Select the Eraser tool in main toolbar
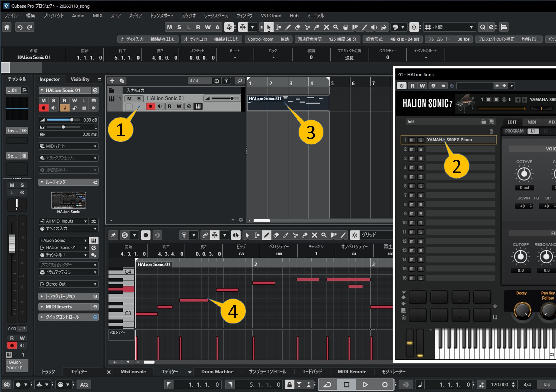 tap(297, 27)
